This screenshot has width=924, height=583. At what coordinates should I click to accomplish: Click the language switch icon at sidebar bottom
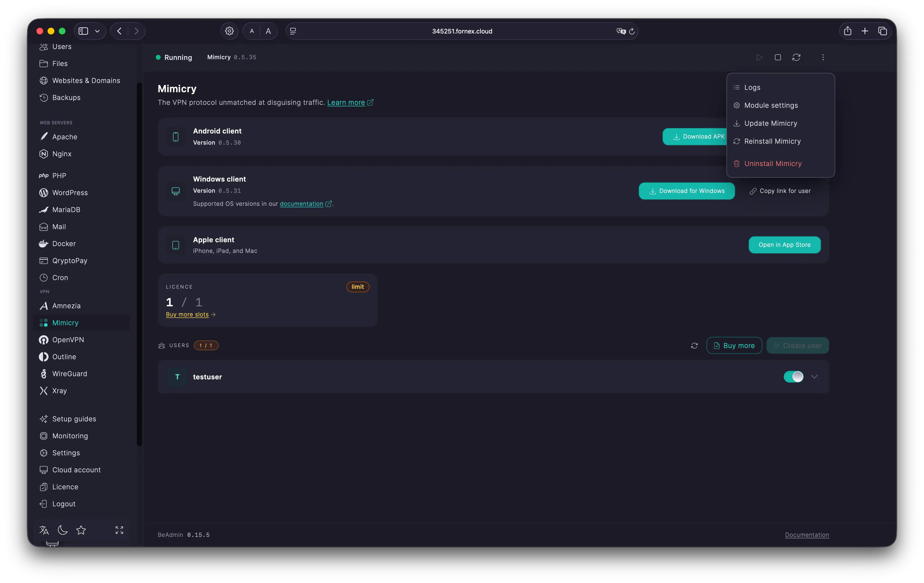(x=44, y=530)
